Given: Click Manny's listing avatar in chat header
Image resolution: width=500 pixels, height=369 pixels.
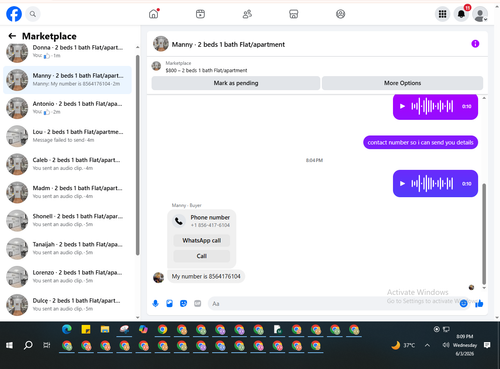Looking at the screenshot, I should tap(161, 44).
